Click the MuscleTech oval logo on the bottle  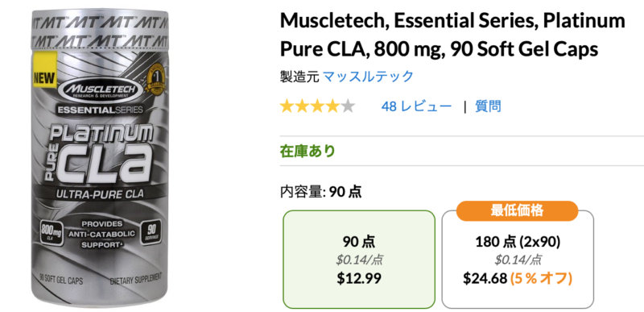(100, 90)
